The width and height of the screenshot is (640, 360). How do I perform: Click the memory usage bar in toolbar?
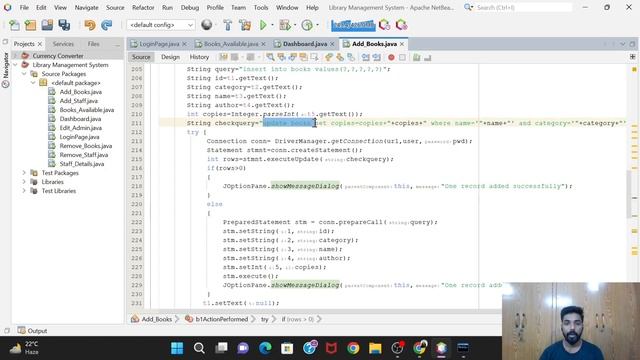(x=353, y=25)
